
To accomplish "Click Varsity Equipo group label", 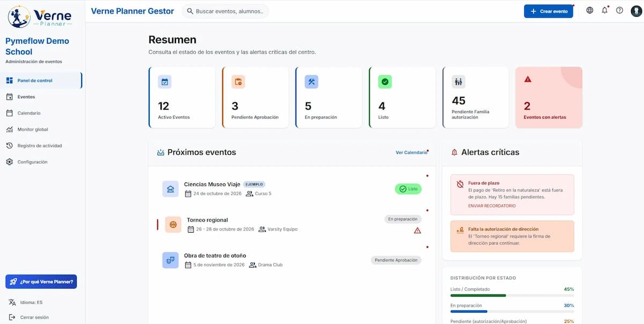I will (x=282, y=229).
